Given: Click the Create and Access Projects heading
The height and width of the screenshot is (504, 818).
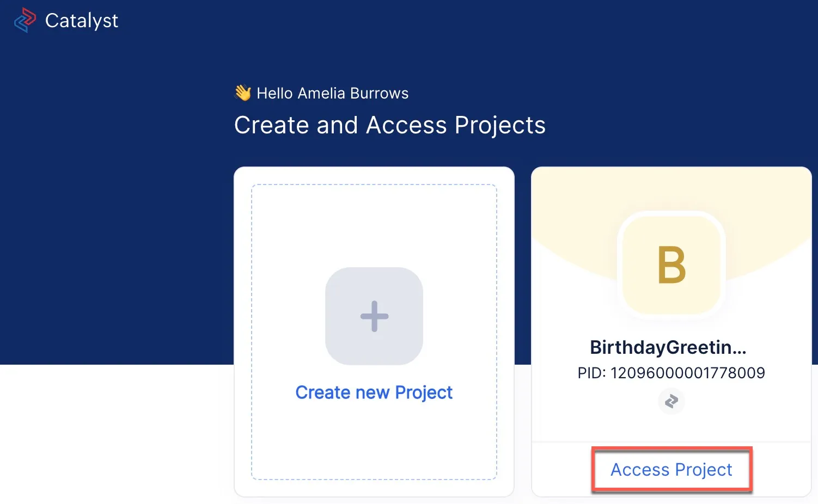Looking at the screenshot, I should point(390,125).
